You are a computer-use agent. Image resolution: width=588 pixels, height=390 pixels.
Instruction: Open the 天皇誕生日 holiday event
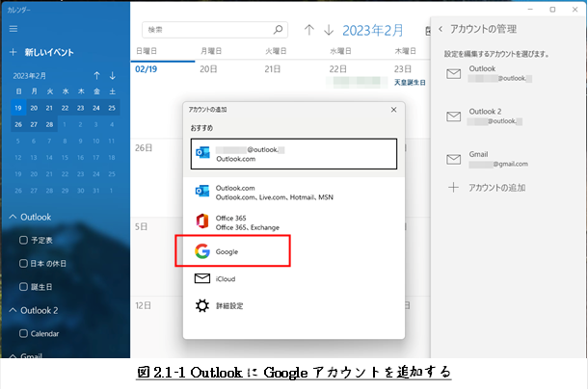tap(410, 83)
